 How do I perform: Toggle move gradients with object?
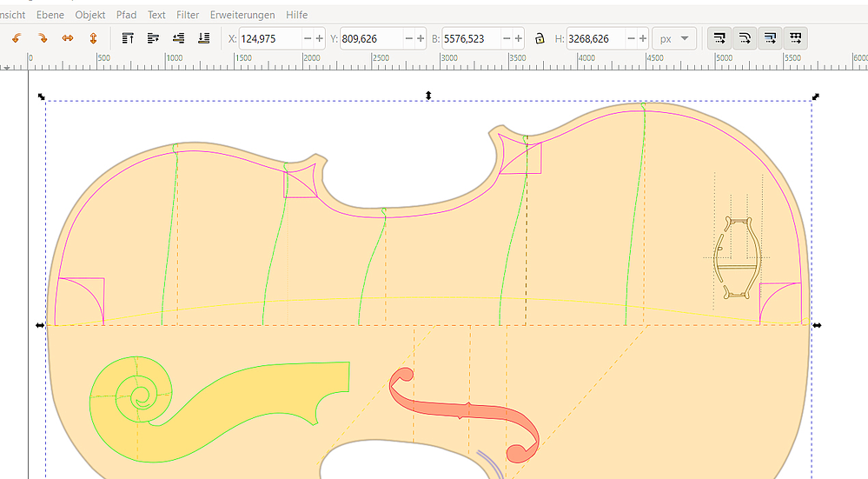(770, 38)
